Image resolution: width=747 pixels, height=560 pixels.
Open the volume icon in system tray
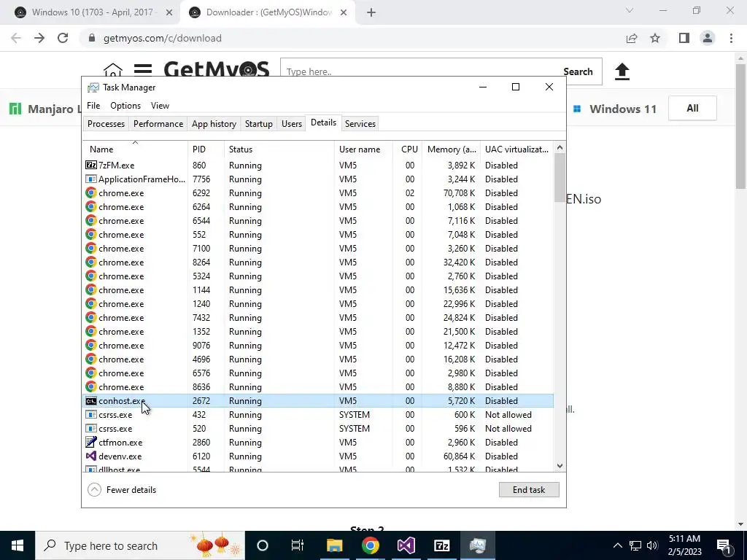coord(652,545)
